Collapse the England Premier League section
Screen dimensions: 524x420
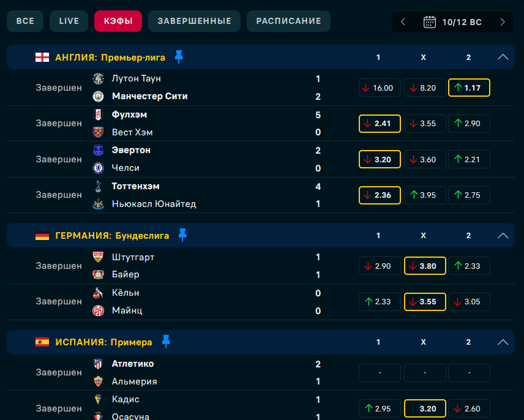[x=503, y=57]
